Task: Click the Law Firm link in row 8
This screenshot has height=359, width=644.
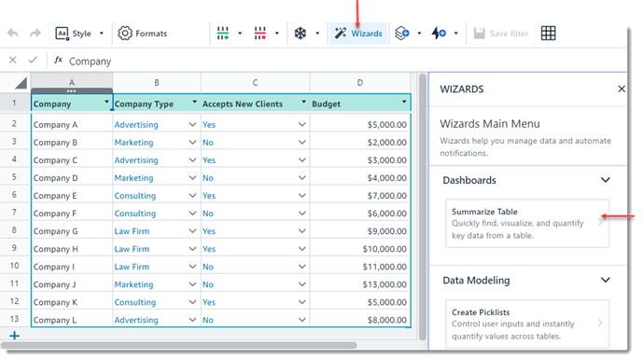Action: coord(132,231)
